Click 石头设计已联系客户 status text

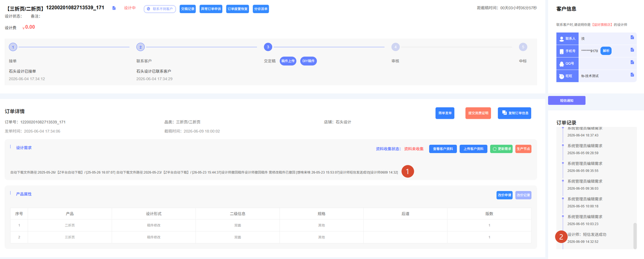pyautogui.click(x=153, y=71)
